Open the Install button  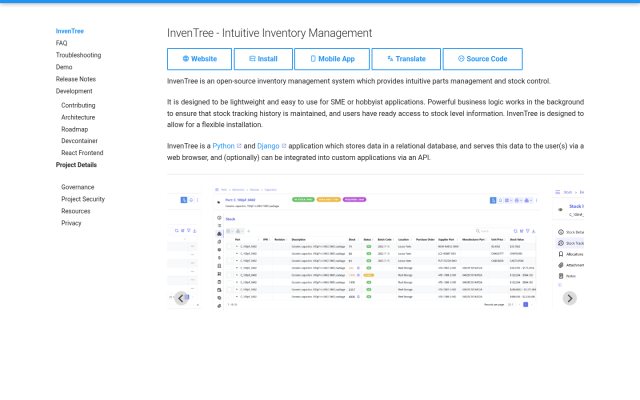point(263,59)
